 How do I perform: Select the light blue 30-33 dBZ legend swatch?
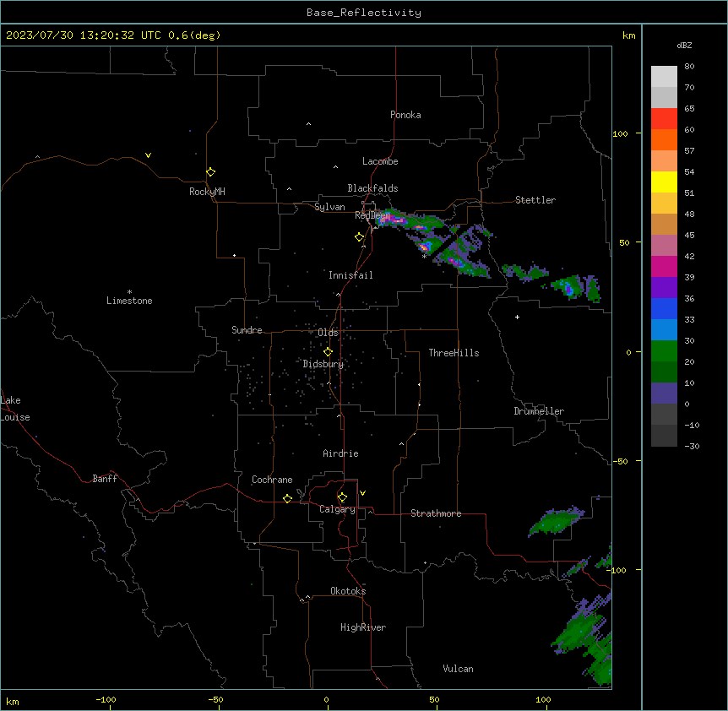click(664, 330)
